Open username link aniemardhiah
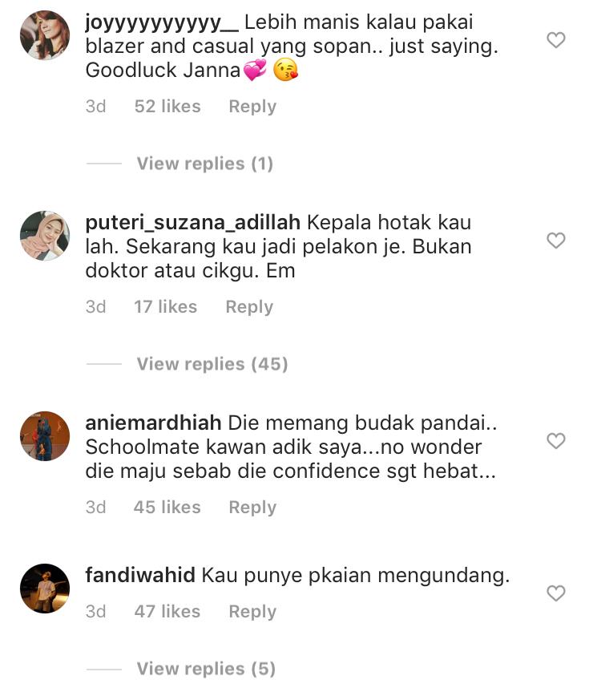This screenshot has width=601, height=700. [154, 423]
